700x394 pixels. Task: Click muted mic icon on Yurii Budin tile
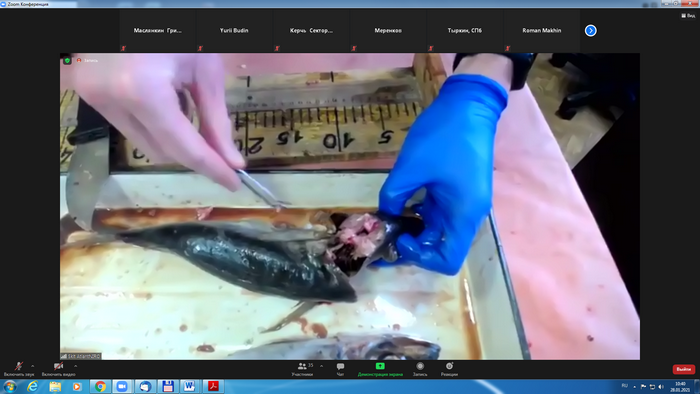(200, 48)
